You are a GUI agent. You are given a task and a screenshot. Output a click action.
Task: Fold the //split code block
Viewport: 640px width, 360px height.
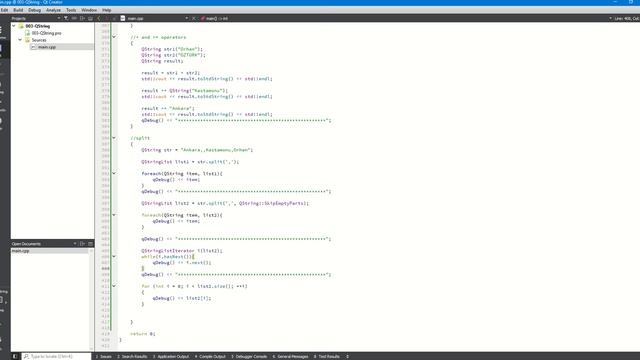(114, 138)
